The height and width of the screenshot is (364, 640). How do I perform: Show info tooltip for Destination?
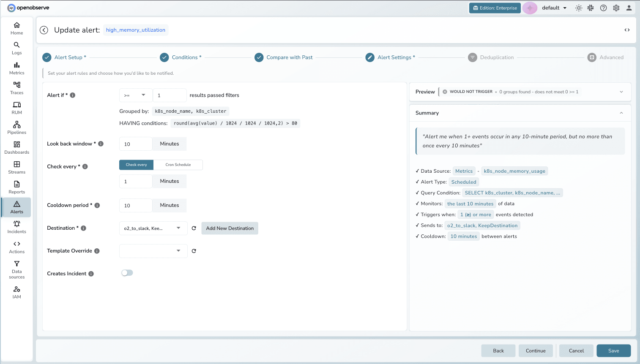pyautogui.click(x=84, y=228)
